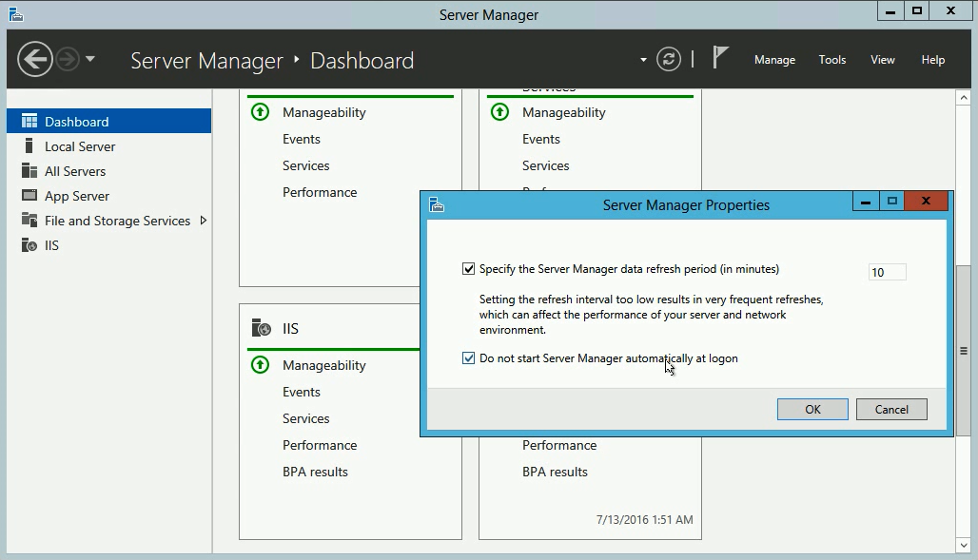This screenshot has height=560, width=978.
Task: Open Performance in the upper-left tile
Action: coord(320,193)
